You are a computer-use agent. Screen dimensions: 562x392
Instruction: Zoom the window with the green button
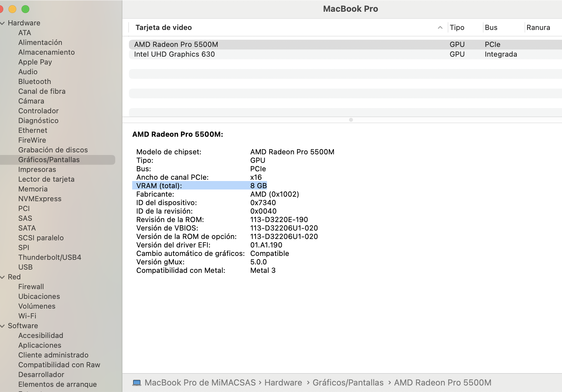[25, 9]
